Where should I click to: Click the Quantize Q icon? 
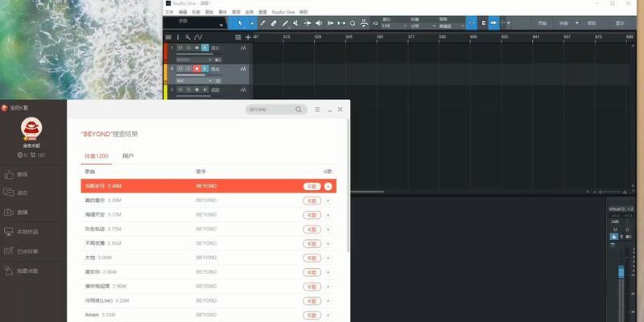tap(353, 23)
